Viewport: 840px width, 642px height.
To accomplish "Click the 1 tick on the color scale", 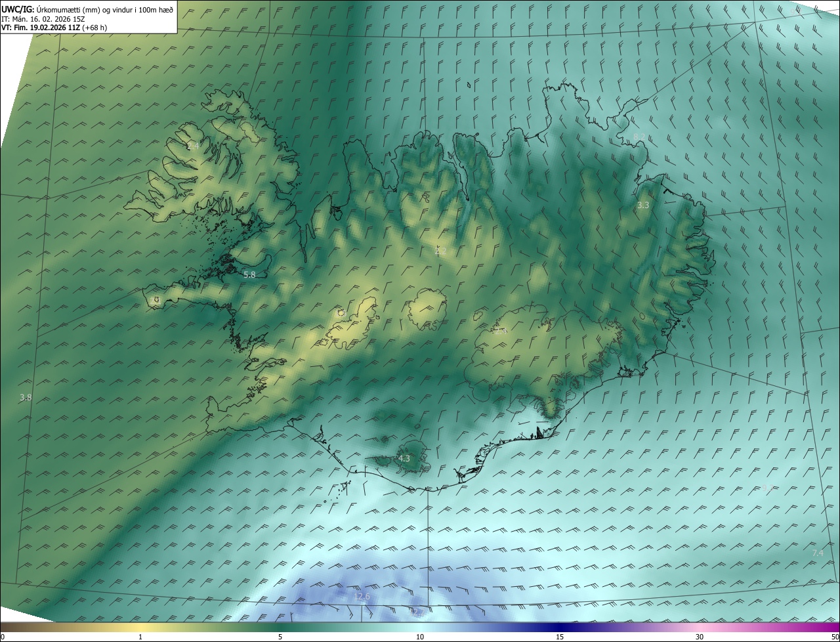I will (140, 637).
